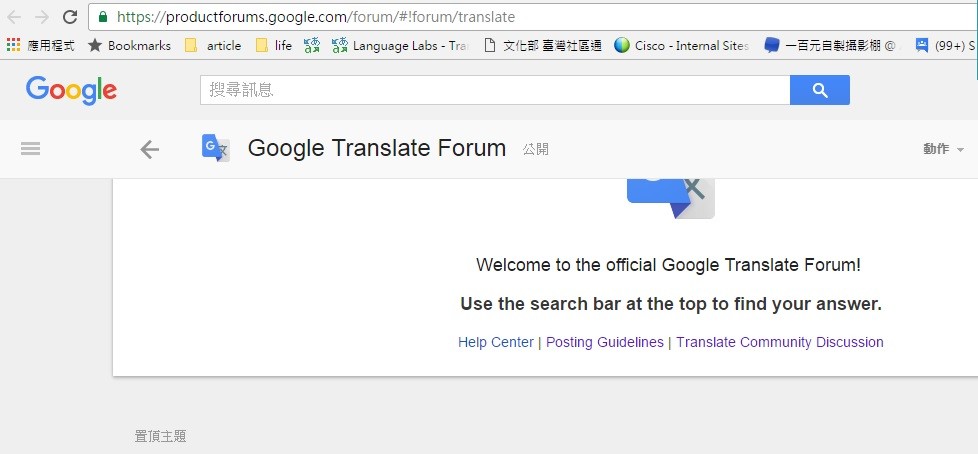Click the unlabeled translate icon bookmark

tap(312, 46)
